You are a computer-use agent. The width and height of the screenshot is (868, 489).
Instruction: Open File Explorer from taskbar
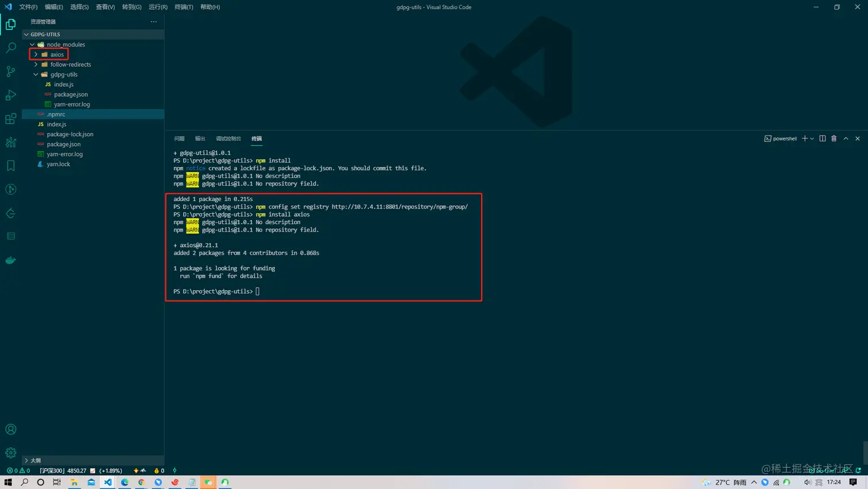pos(74,482)
